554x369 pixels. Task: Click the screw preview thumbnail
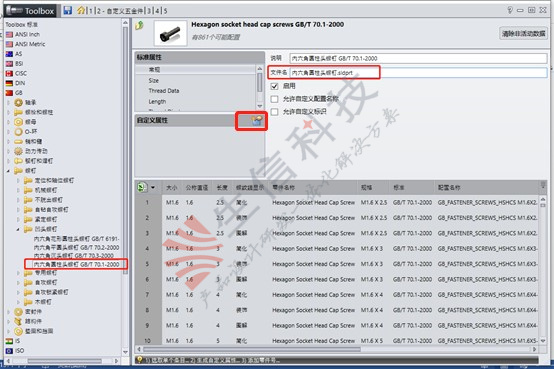(x=171, y=34)
